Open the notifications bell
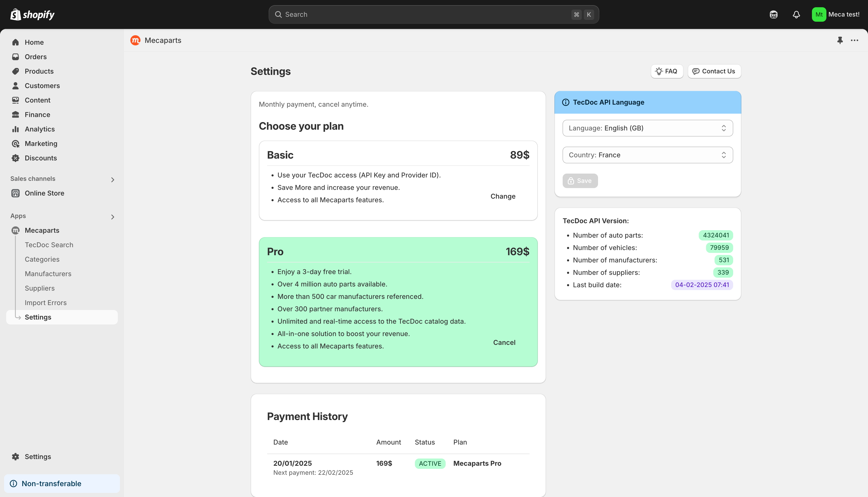 796,14
